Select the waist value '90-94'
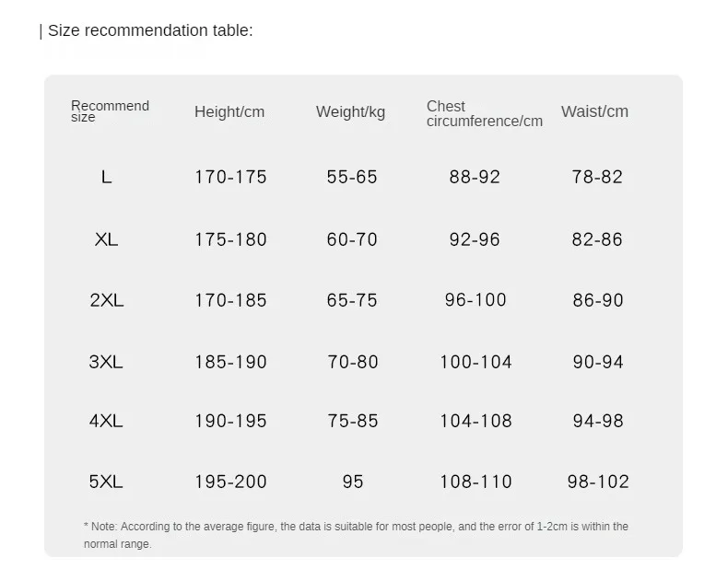728x569 pixels. (598, 362)
